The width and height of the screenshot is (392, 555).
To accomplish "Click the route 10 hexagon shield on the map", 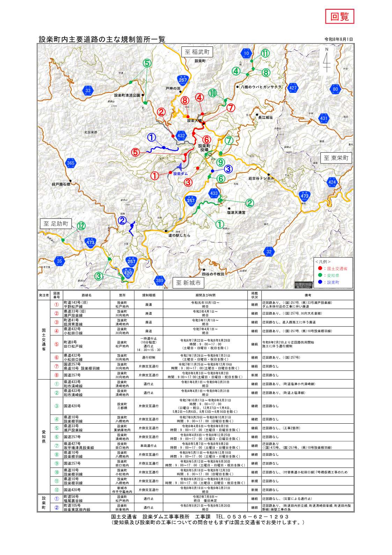I will tap(246, 53).
